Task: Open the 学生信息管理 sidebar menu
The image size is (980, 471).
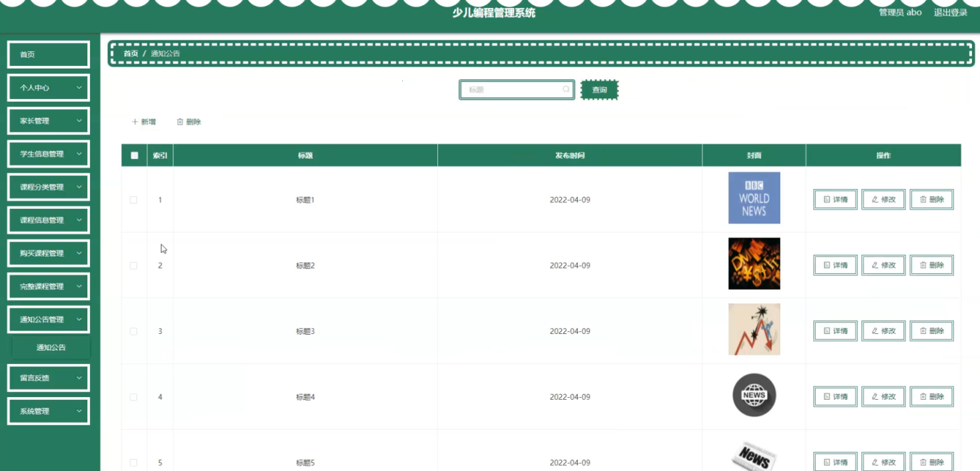Action: point(48,154)
